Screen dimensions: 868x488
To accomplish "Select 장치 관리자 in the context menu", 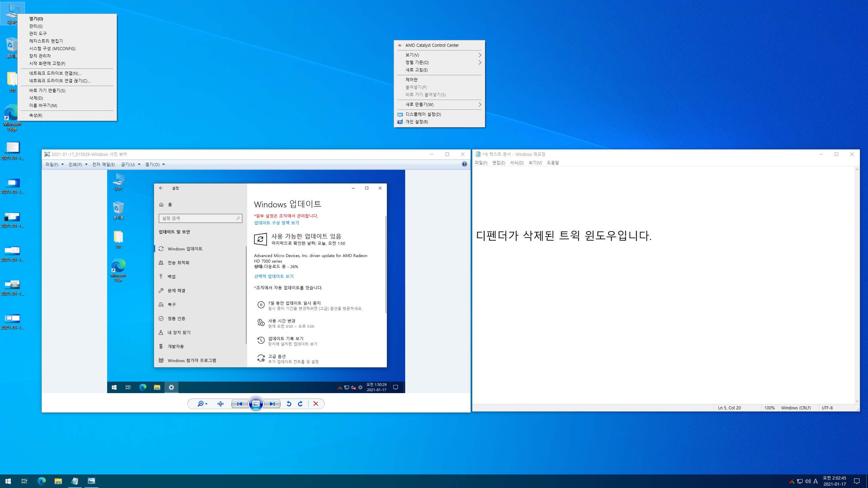I will (x=40, y=56).
